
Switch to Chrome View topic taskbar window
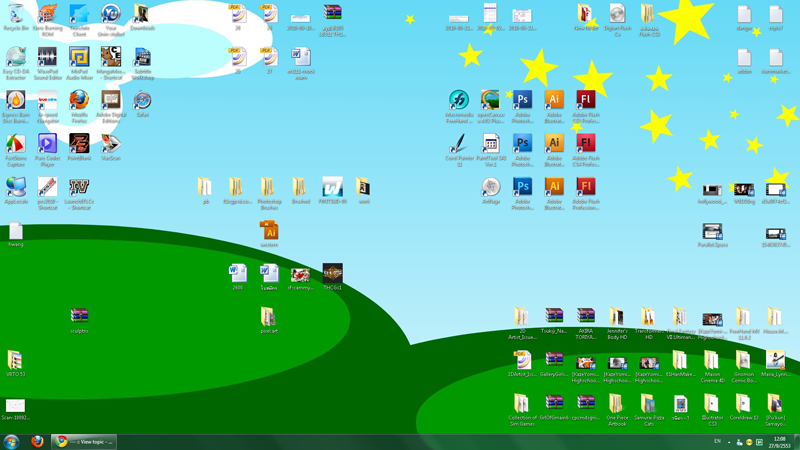pyautogui.click(x=84, y=442)
